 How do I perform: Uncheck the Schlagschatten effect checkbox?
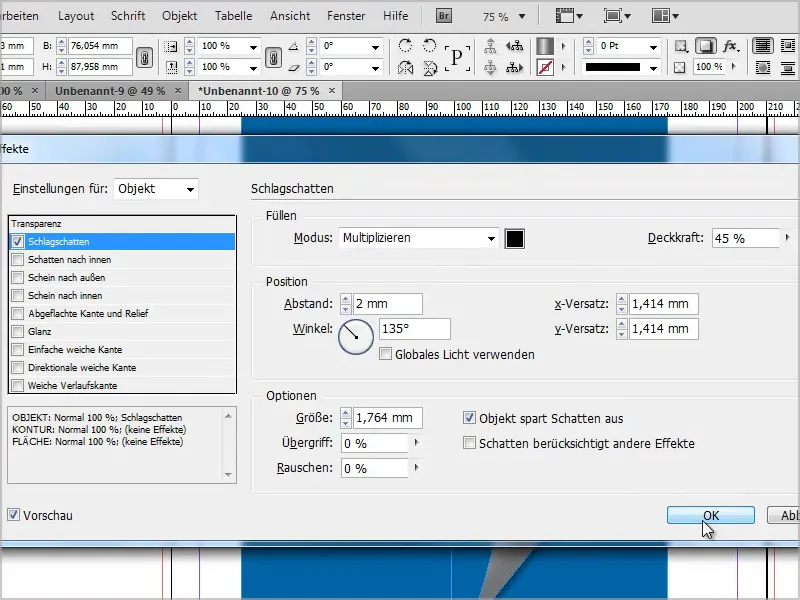18,241
